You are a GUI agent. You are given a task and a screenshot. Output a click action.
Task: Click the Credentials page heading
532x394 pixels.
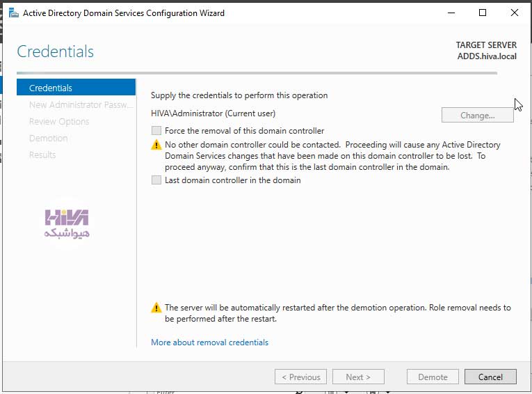click(x=56, y=52)
